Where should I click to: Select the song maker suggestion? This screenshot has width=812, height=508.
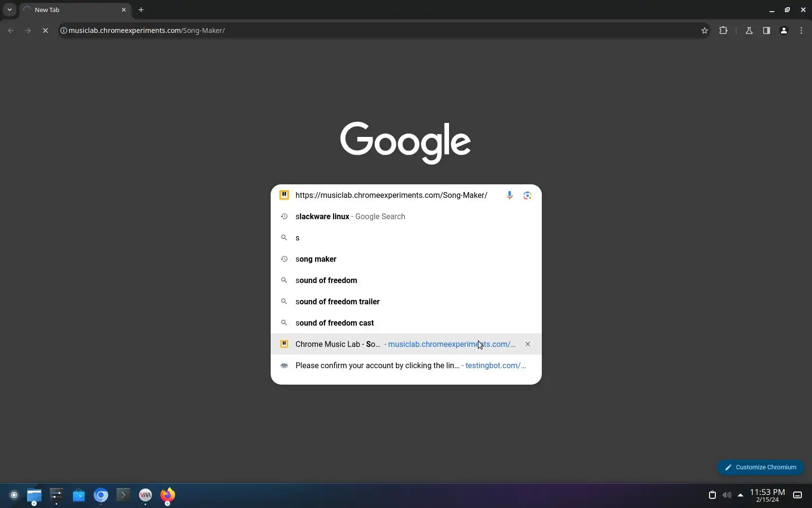point(406,259)
